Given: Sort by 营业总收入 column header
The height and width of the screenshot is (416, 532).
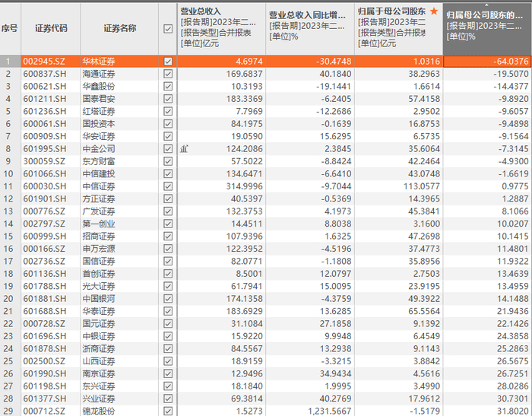Looking at the screenshot, I should click(x=221, y=29).
